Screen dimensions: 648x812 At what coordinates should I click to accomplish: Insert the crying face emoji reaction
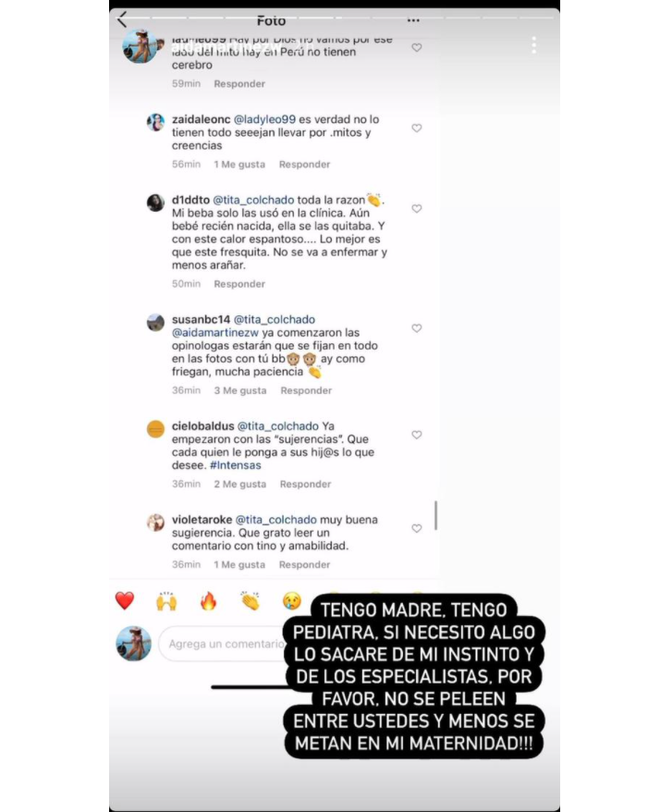coord(292,601)
